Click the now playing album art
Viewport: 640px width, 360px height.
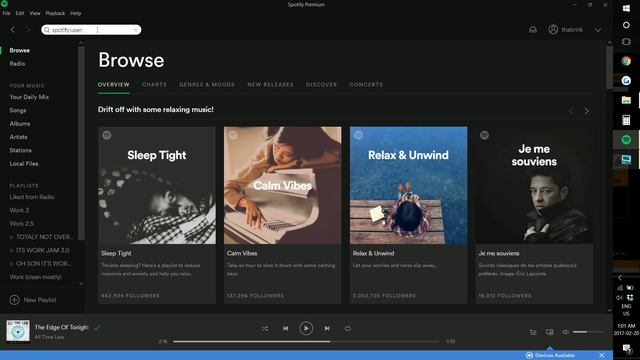(x=18, y=331)
